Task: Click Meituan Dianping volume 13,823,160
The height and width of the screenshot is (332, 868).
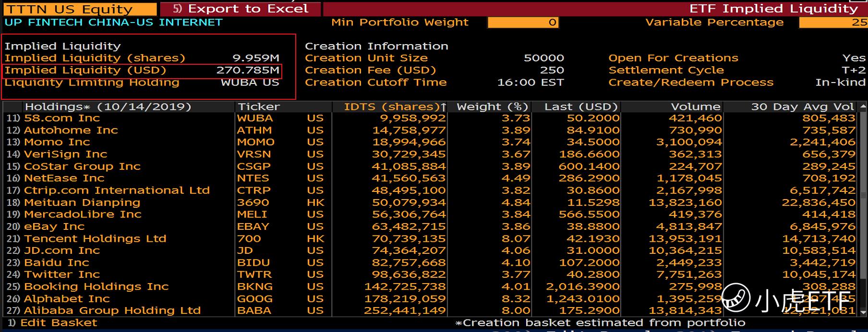Action: point(685,202)
